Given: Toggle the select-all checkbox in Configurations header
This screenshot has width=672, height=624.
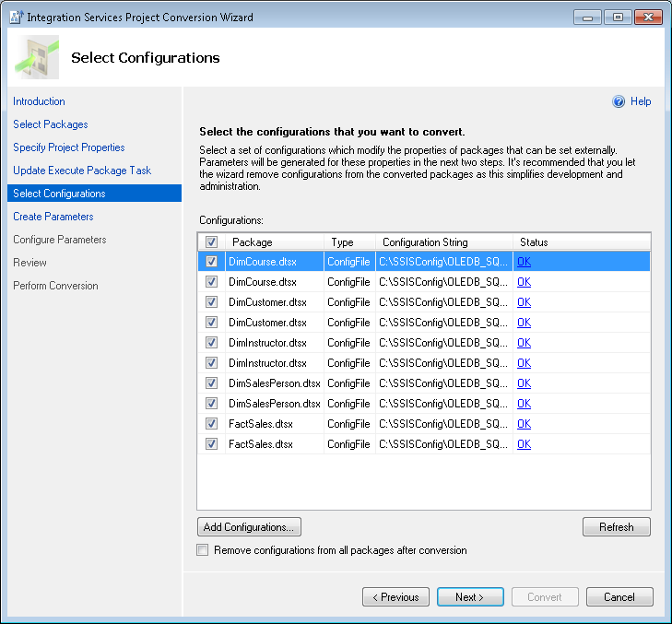Looking at the screenshot, I should coord(212,242).
